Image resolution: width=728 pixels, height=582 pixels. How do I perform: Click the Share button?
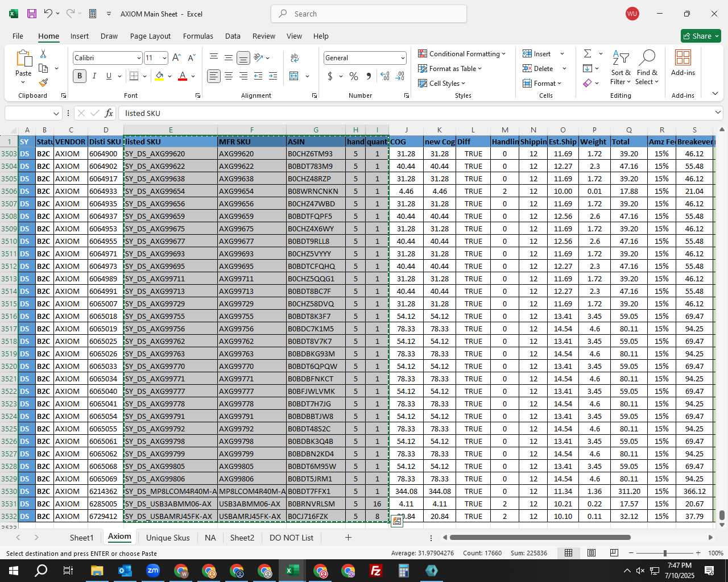(x=701, y=36)
